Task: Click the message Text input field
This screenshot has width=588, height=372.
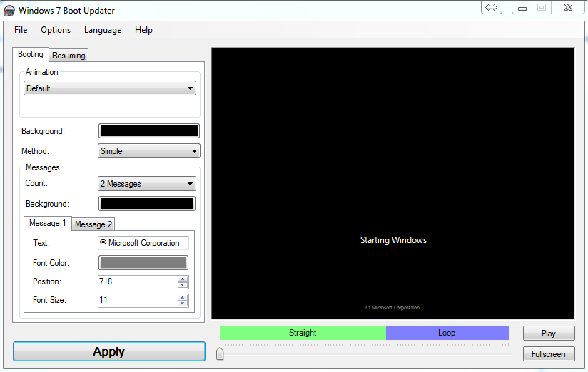Action: [143, 243]
